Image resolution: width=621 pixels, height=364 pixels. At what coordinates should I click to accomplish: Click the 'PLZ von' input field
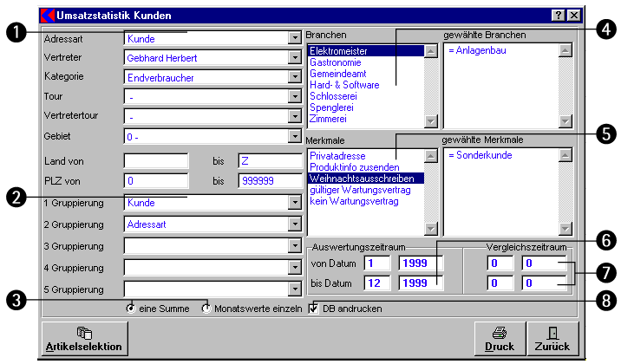[x=155, y=181]
